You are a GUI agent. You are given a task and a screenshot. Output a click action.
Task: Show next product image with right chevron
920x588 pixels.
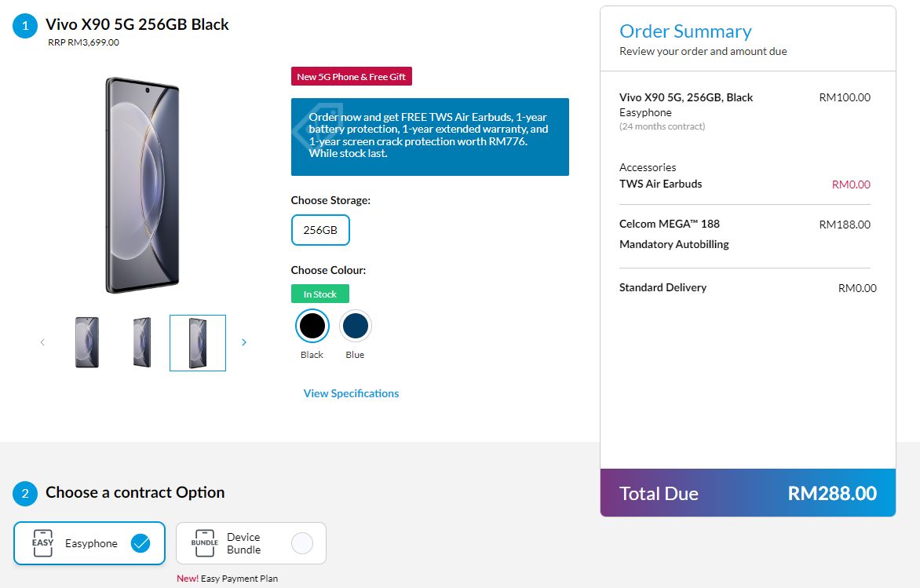pos(244,342)
